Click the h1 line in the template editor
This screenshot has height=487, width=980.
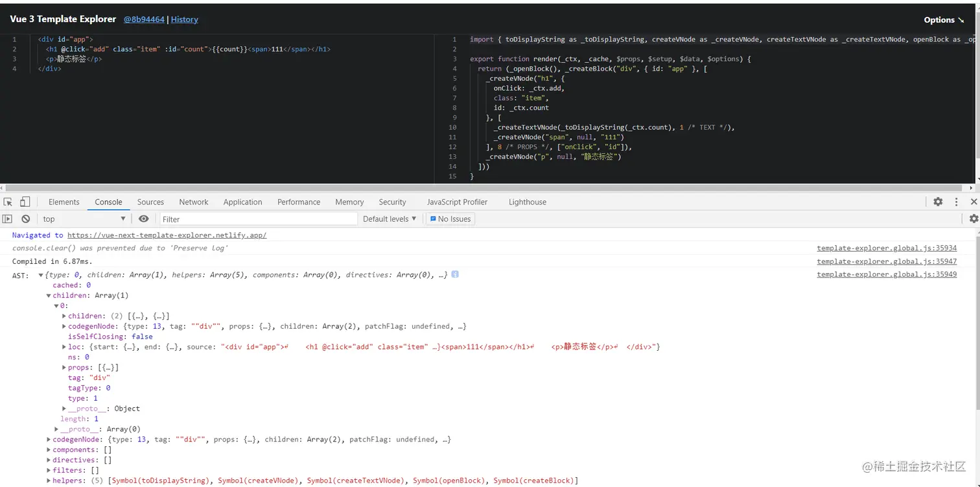point(188,49)
